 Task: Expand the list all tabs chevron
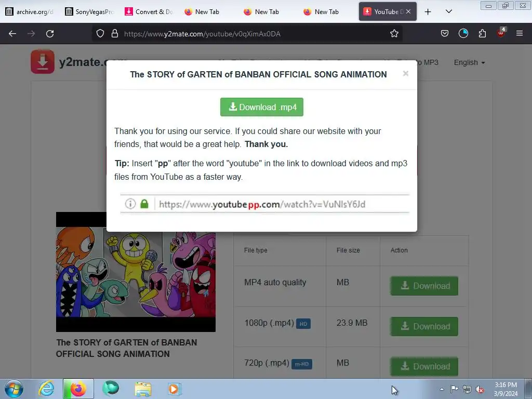[x=448, y=12]
